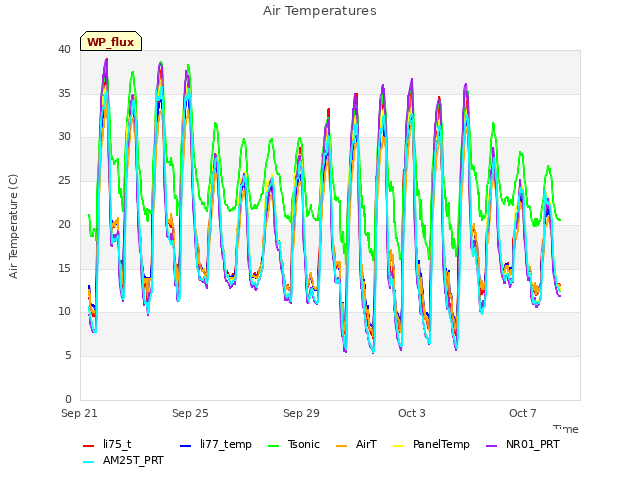
Task: Click the 20 y-axis tick label
Action: click(64, 224)
